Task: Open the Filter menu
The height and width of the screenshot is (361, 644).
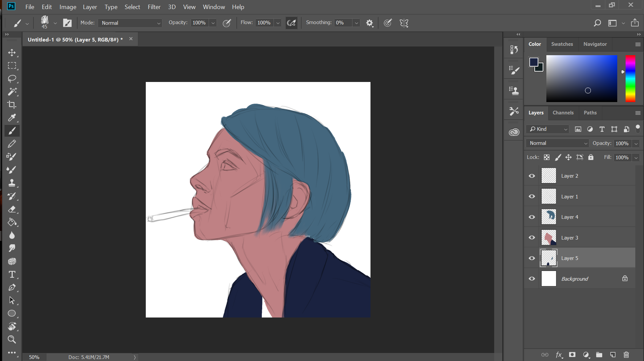Action: (x=154, y=7)
